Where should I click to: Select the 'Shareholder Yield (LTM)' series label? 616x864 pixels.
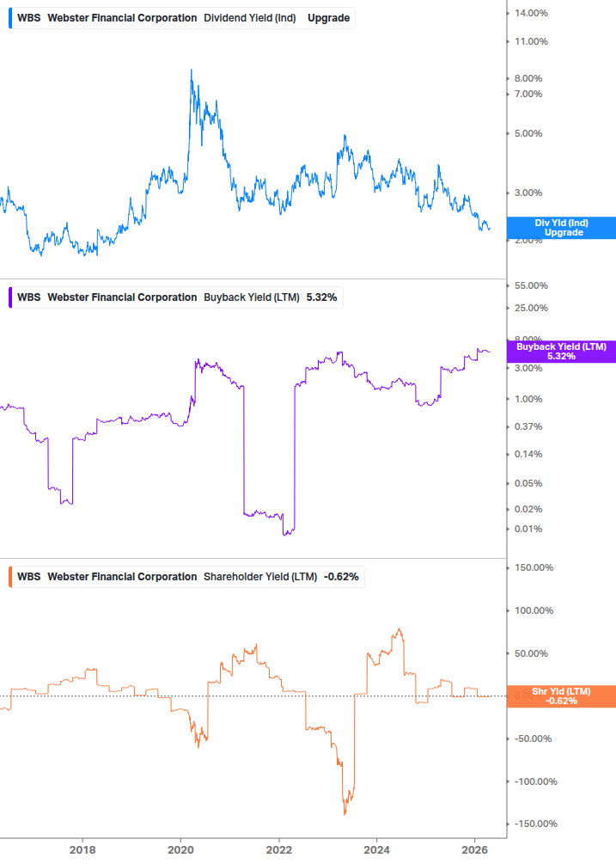(x=262, y=577)
